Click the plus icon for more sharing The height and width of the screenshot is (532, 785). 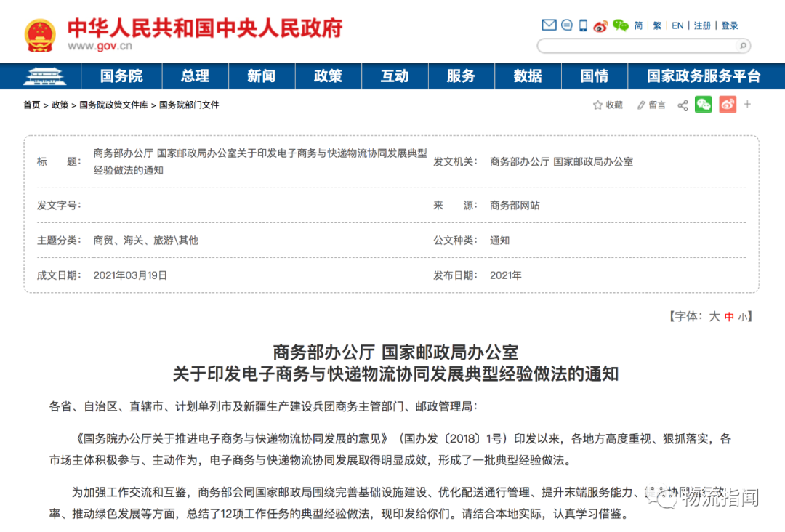(747, 104)
